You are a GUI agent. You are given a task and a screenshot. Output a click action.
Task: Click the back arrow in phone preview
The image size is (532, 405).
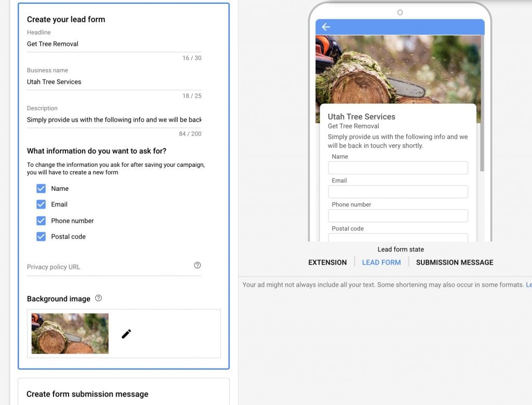pos(326,27)
